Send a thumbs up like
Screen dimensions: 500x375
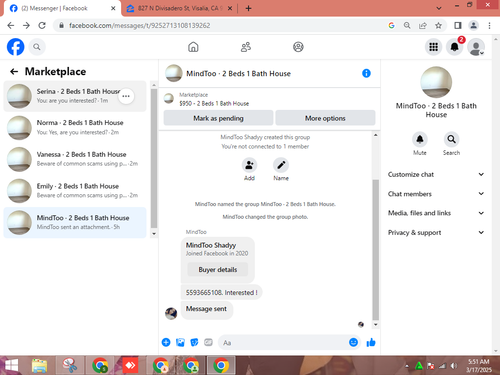click(371, 342)
